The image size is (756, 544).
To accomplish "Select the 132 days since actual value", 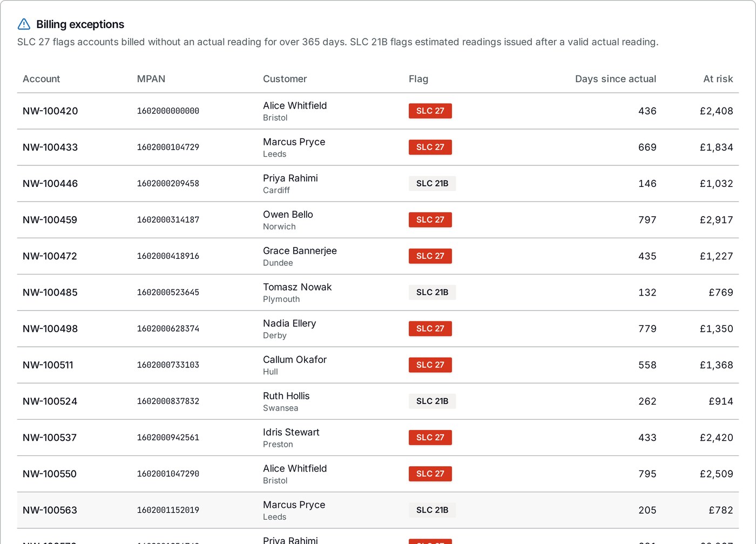I will (x=647, y=292).
